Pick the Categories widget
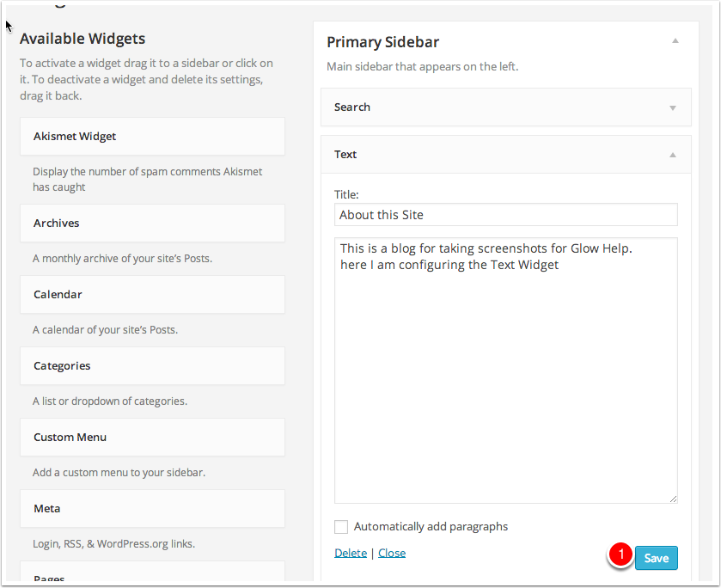Viewport: 721px width, 588px height. tap(152, 366)
